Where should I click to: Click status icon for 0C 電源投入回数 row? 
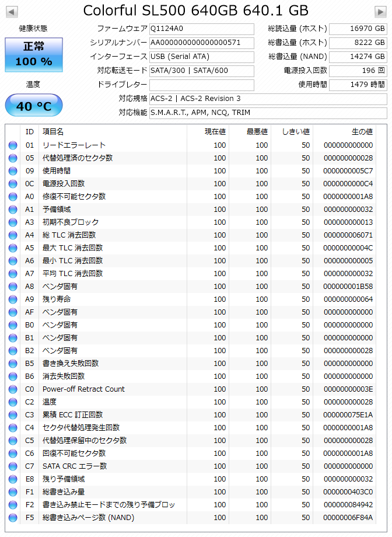(x=13, y=184)
